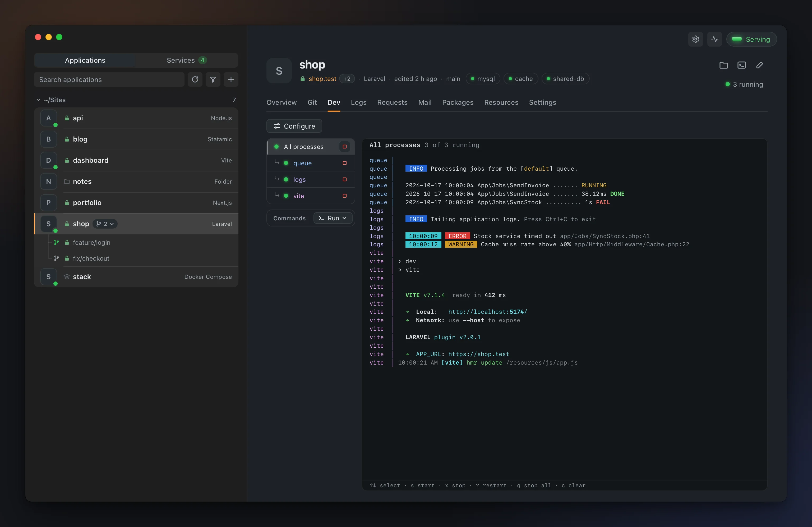Stop the queue process

345,163
